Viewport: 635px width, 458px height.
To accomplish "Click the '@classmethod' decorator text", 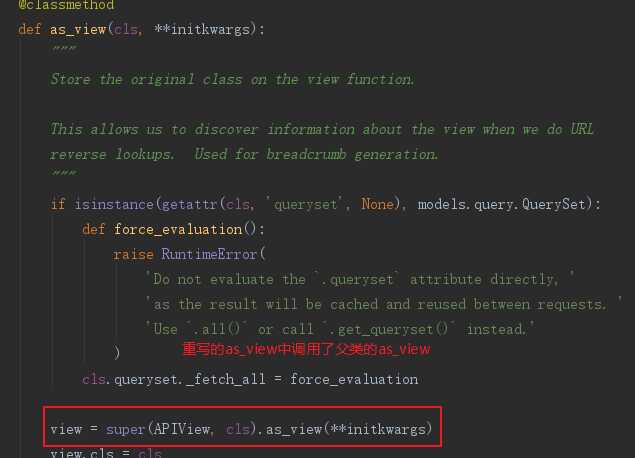I will (x=66, y=5).
